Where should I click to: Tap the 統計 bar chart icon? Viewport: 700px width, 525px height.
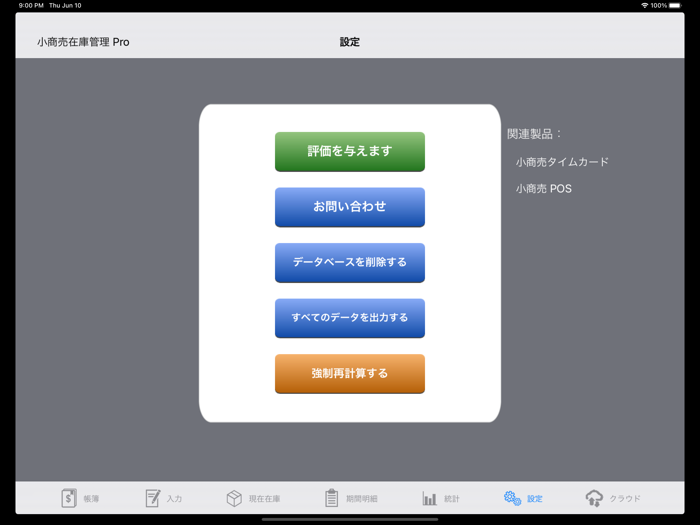coord(429,498)
